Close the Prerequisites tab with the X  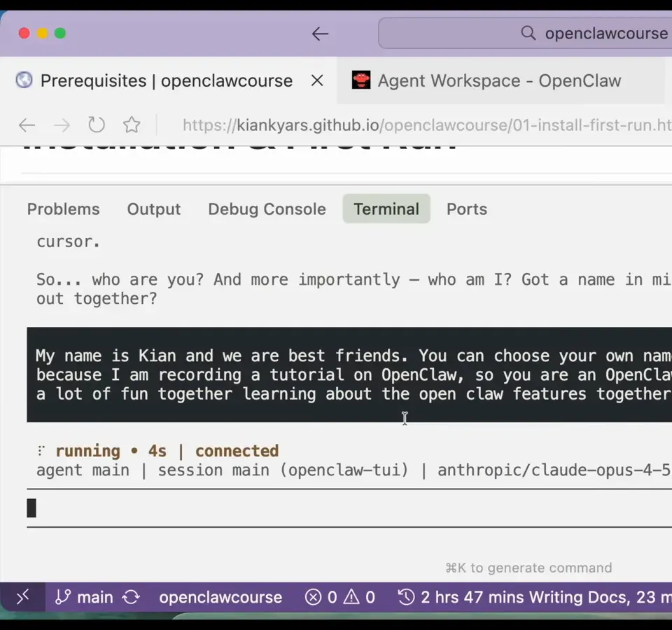click(317, 80)
